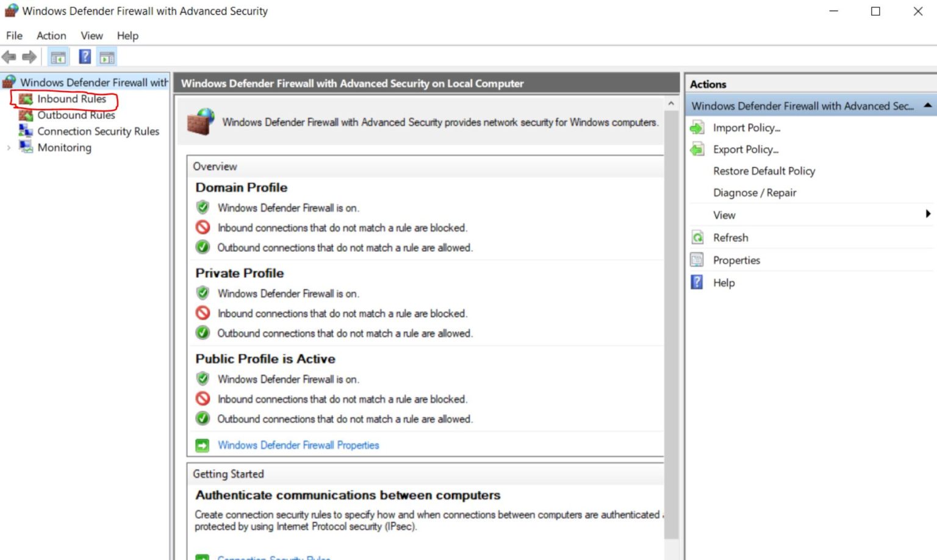Click the Refresh icon in Actions
937x560 pixels.
pos(697,238)
